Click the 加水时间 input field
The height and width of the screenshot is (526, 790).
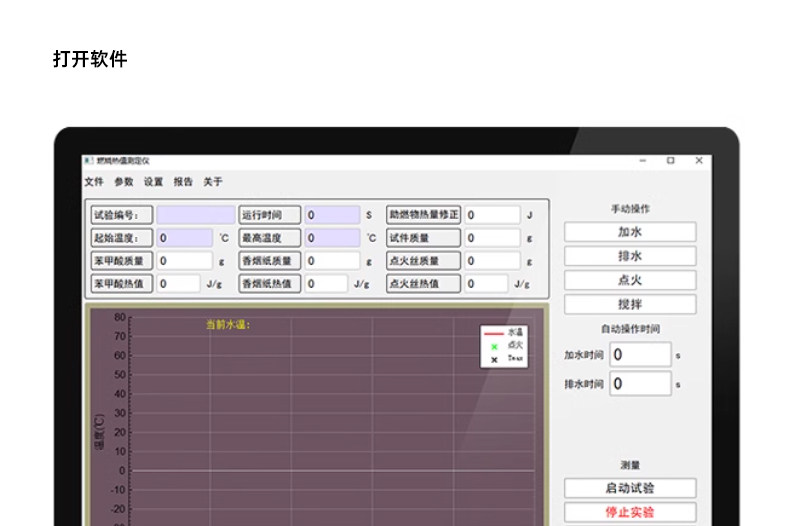(x=640, y=355)
